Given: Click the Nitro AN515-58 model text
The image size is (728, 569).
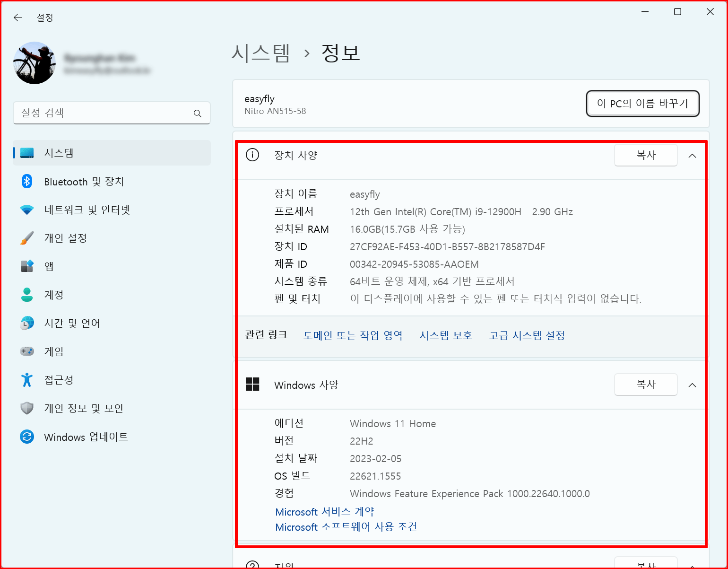Looking at the screenshot, I should 275,111.
